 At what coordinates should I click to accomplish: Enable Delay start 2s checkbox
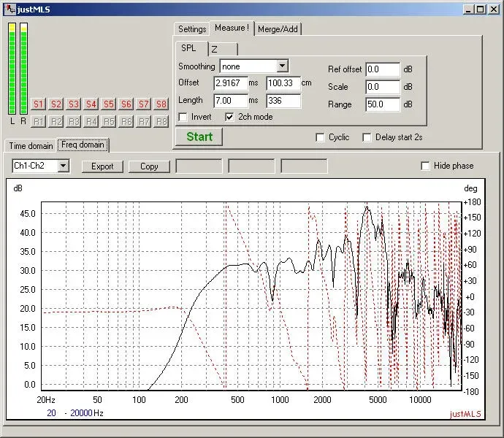coord(367,137)
